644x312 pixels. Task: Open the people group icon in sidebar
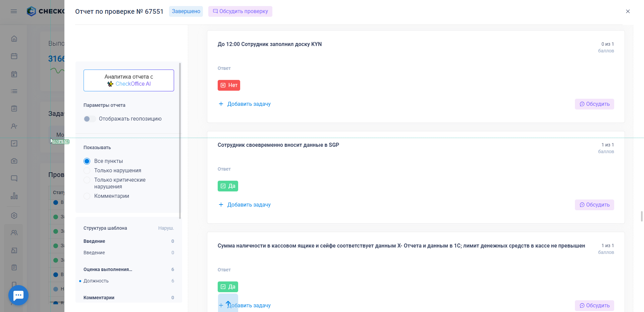click(x=14, y=233)
